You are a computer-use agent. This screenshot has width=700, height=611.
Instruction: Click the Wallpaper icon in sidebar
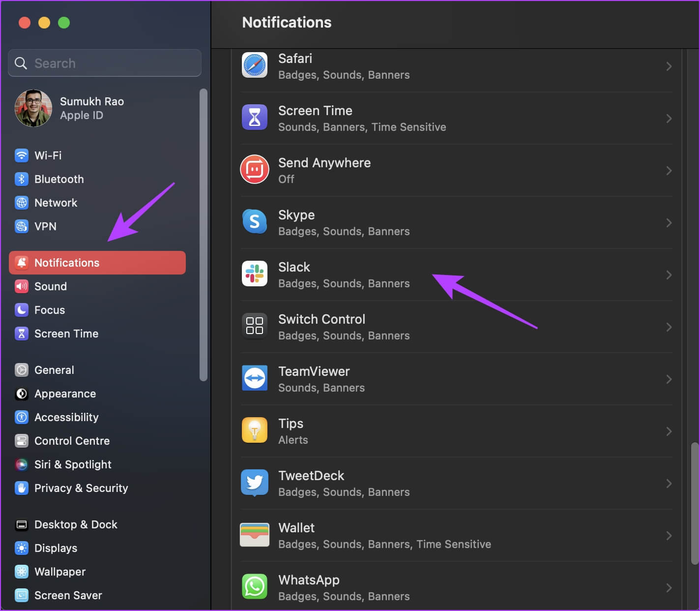pos(22,572)
